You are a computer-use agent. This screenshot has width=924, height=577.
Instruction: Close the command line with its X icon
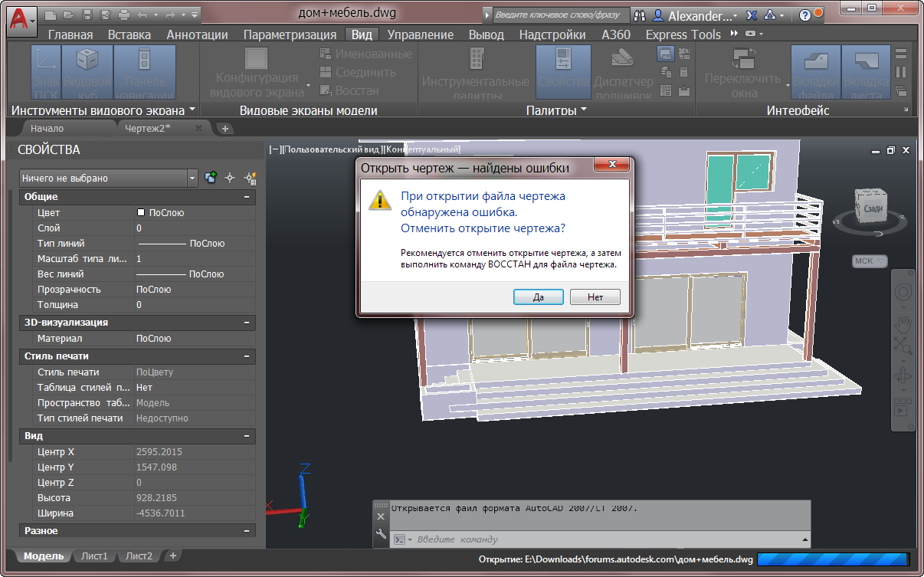(x=381, y=516)
